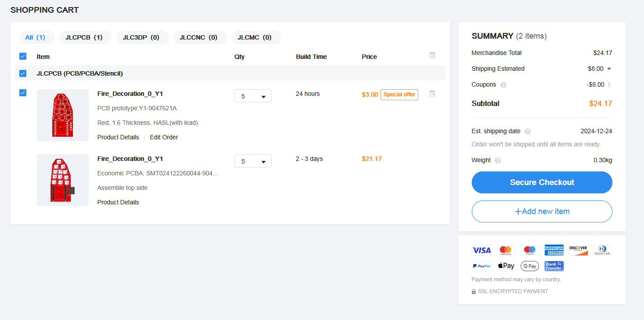Click the SSL lock icon
644x320 pixels.
coord(474,291)
